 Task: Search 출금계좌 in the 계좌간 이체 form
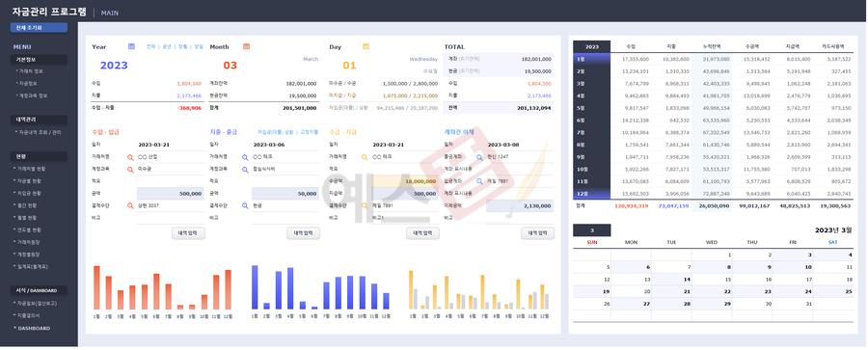point(480,157)
